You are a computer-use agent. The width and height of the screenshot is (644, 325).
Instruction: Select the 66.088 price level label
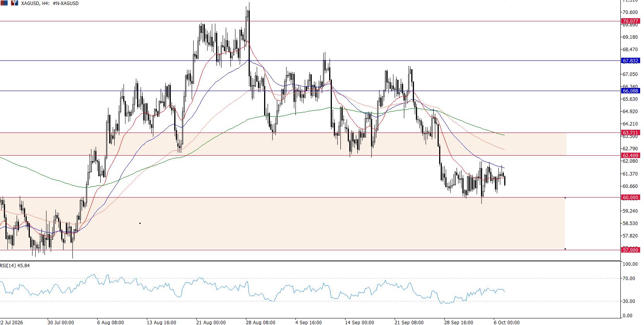[630, 91]
